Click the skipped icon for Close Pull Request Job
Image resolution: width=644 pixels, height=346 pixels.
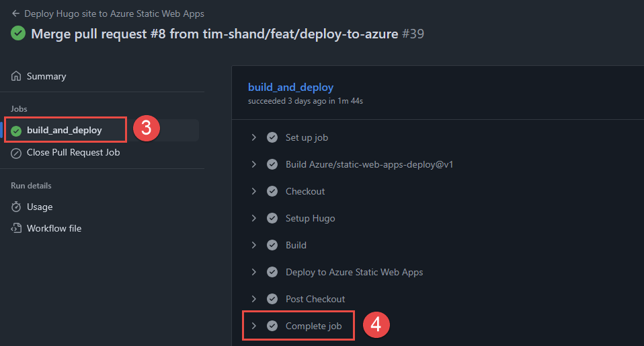tap(16, 153)
